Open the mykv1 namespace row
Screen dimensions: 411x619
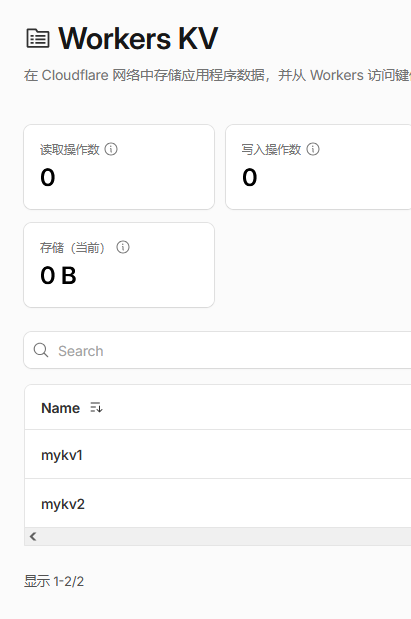point(218,454)
